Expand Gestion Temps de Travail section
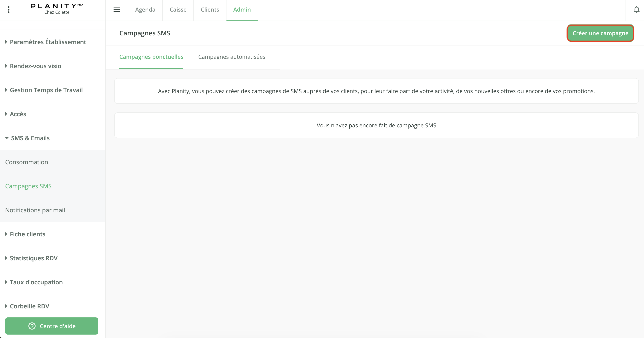Screen dimensions: 644x338 [46, 90]
